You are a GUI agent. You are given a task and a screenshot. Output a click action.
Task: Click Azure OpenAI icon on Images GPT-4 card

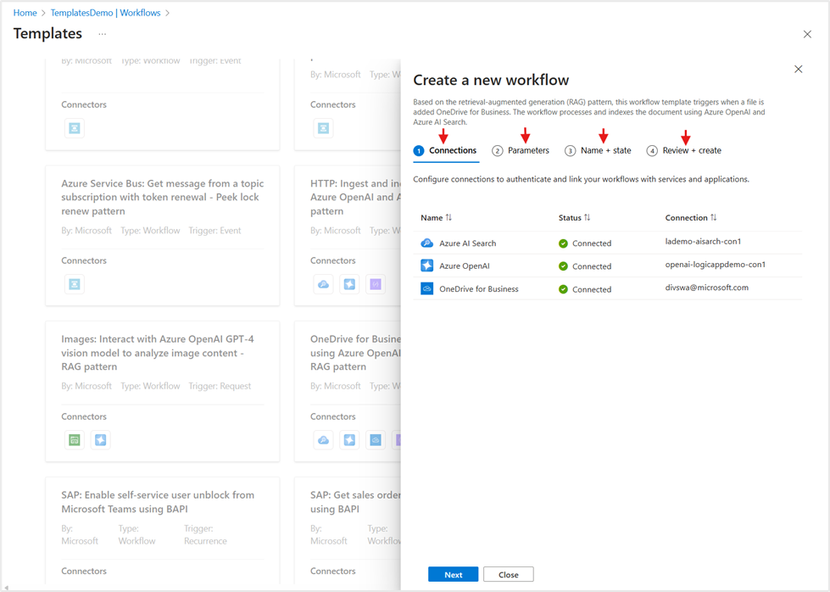[101, 440]
